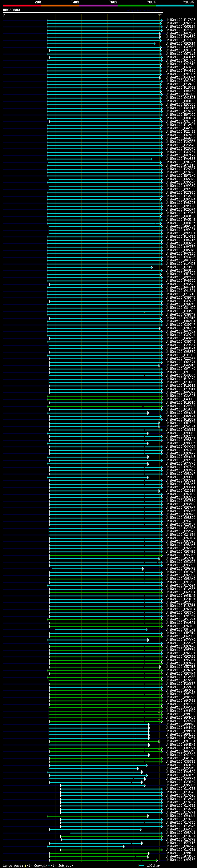Select hit UniRef100_P00869
The height and width of the screenshot is (868, 197).
click(x=180, y=37)
